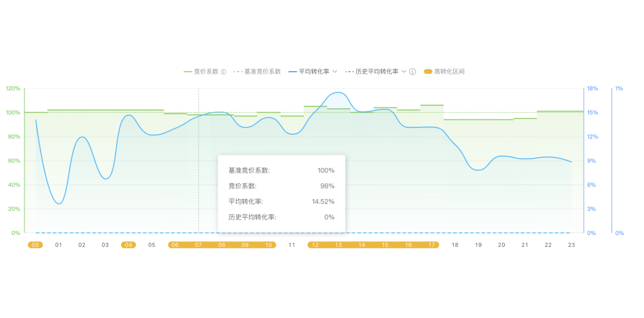This screenshot has width=644, height=318.
Task: Click hour 08 in the yellow range
Action: point(222,245)
